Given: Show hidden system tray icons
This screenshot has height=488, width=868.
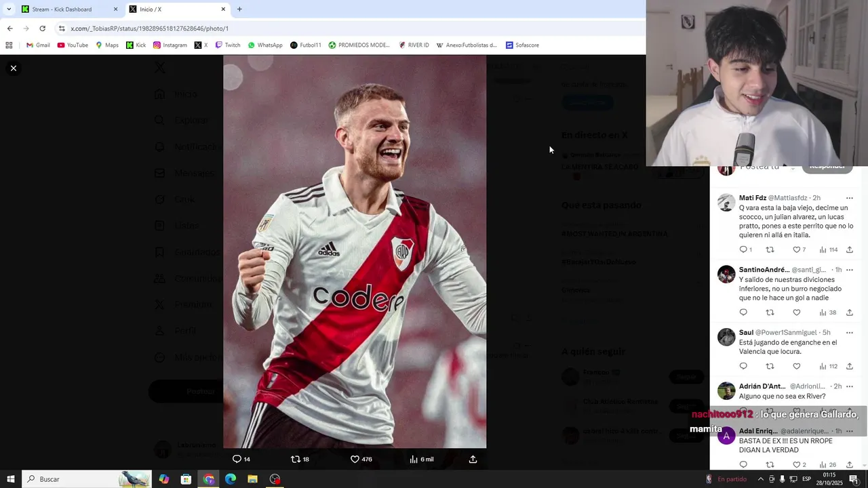Looking at the screenshot, I should point(760,479).
